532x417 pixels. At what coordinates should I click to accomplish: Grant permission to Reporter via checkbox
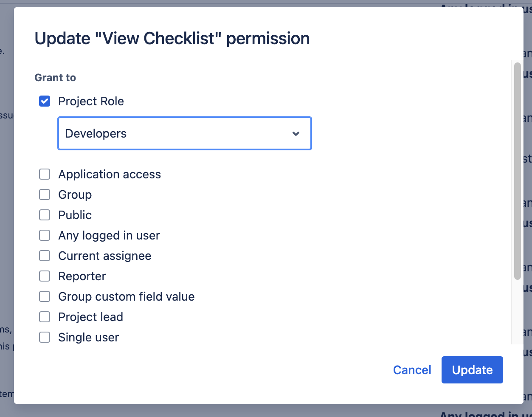45,276
